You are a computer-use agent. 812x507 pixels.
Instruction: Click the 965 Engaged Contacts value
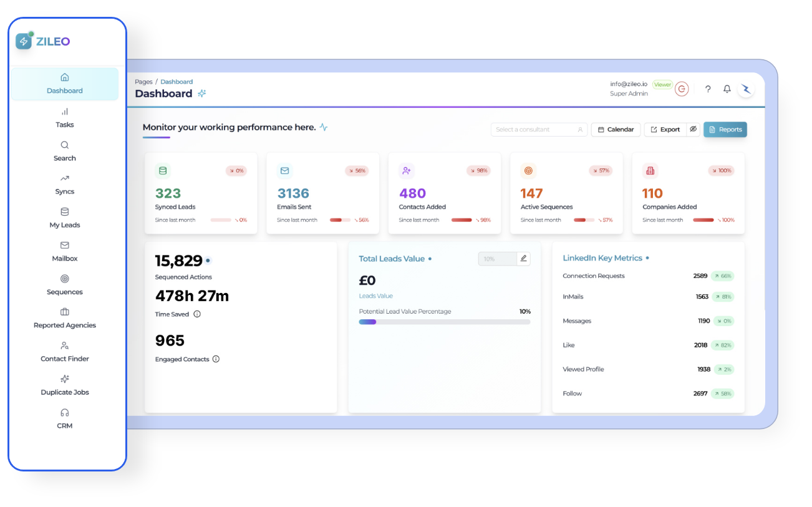[x=170, y=340]
